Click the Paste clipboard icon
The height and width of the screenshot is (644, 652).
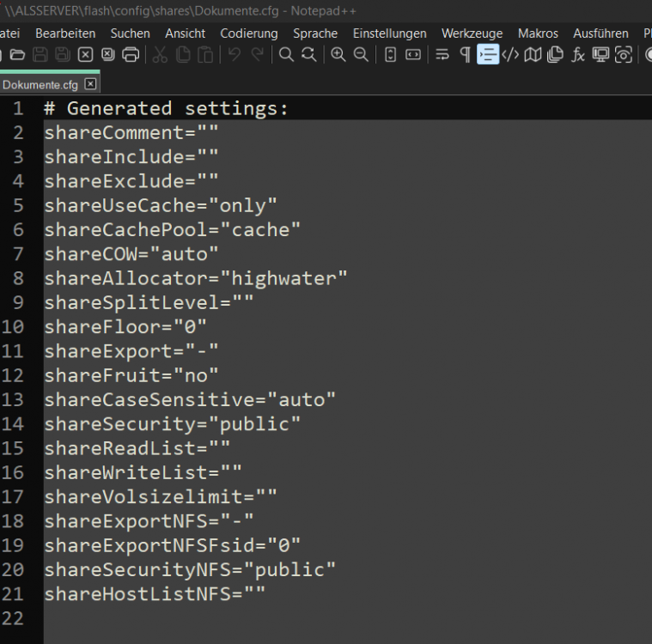click(205, 54)
